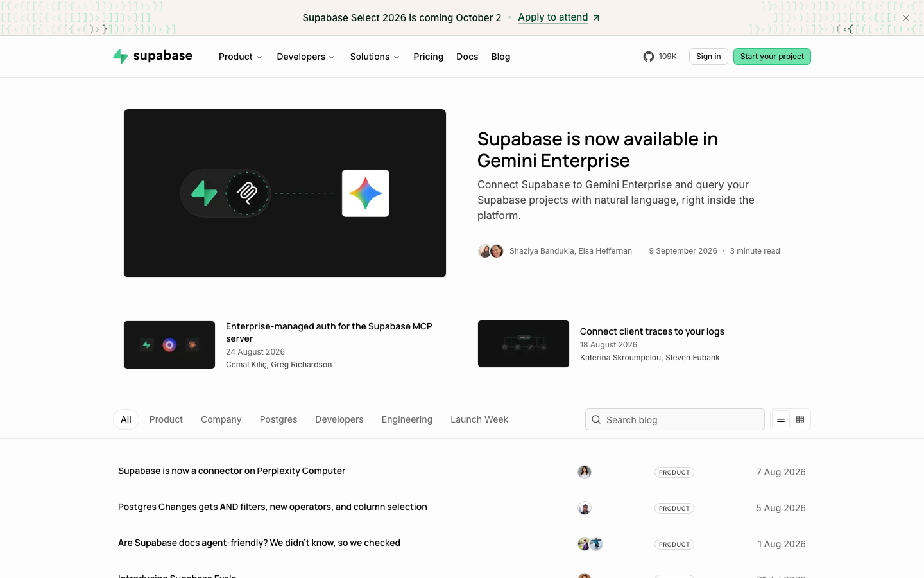Screen dimensions: 924x578
Task: Filter blog posts by Engineering category
Action: (x=407, y=419)
